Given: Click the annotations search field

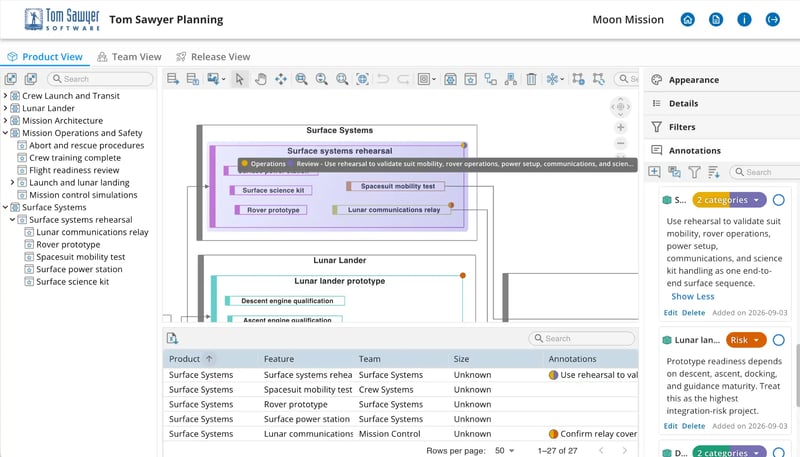Looking at the screenshot, I should (x=765, y=172).
